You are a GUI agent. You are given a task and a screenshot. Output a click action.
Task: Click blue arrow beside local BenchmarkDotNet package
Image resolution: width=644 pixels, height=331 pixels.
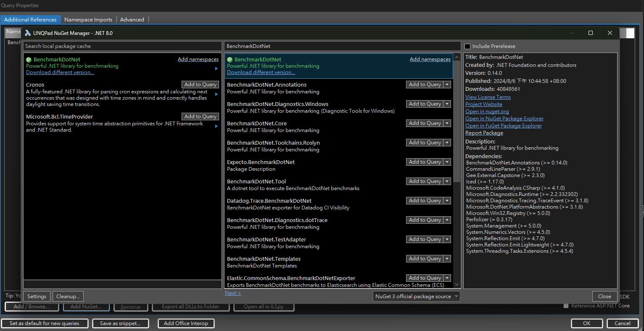216,69
